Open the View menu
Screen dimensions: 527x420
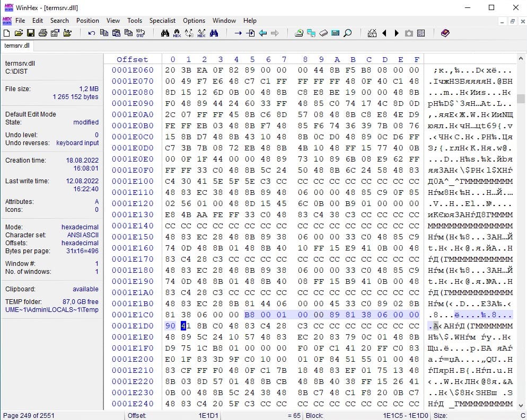coord(113,21)
